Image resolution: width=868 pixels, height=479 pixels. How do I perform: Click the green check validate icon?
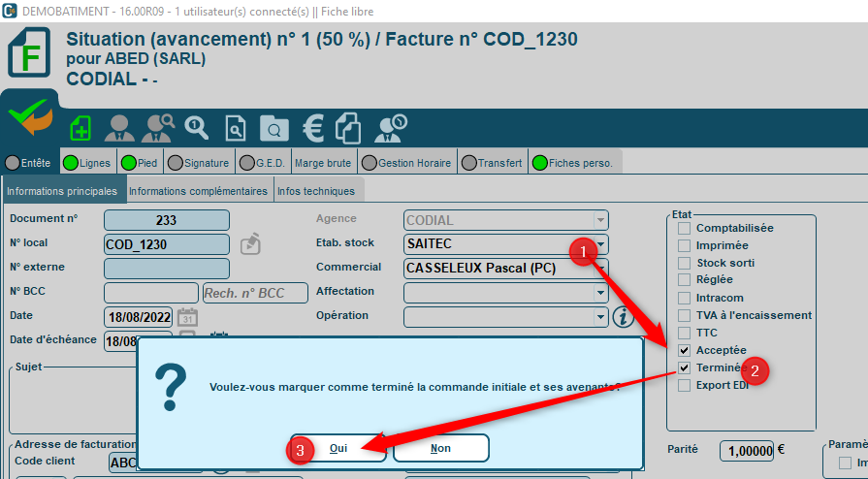[x=29, y=119]
